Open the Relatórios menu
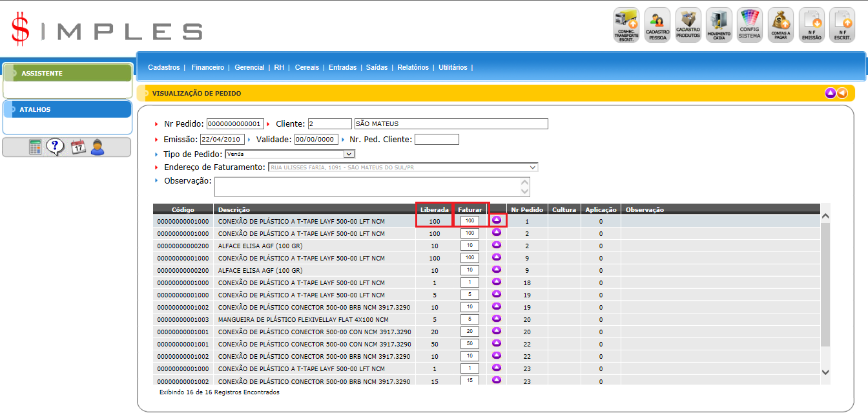868x415 pixels. (413, 67)
